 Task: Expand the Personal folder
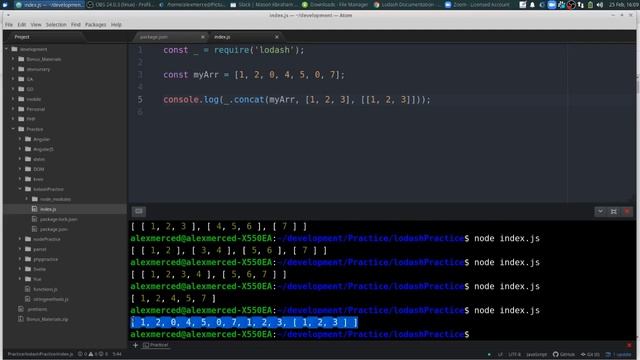pyautogui.click(x=13, y=109)
